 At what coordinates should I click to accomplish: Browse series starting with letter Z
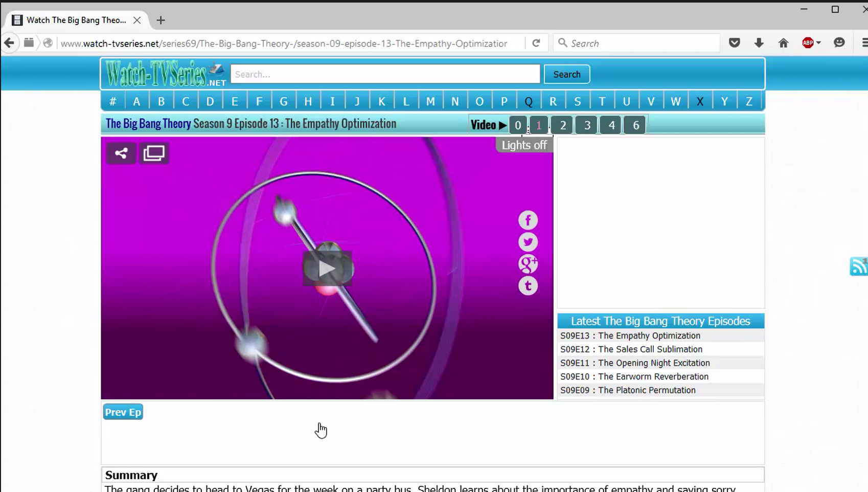pyautogui.click(x=749, y=101)
